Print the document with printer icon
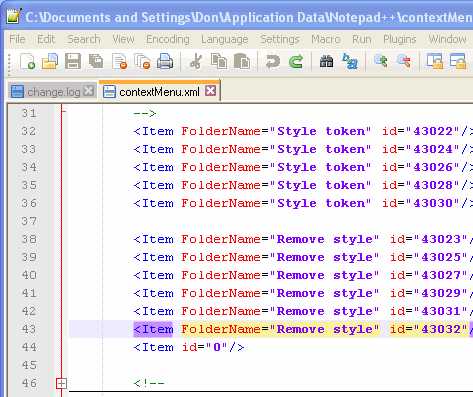Screen dimensions: 473x397 pyautogui.click(x=165, y=61)
